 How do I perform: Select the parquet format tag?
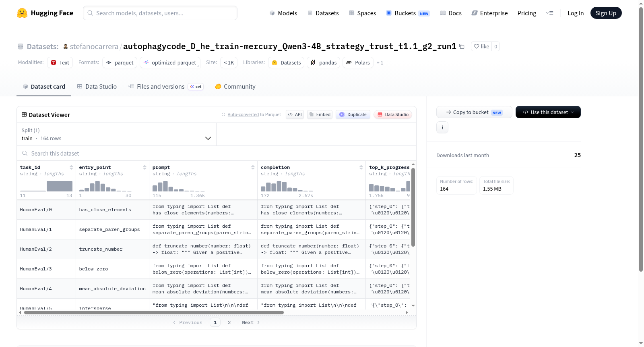tap(120, 62)
